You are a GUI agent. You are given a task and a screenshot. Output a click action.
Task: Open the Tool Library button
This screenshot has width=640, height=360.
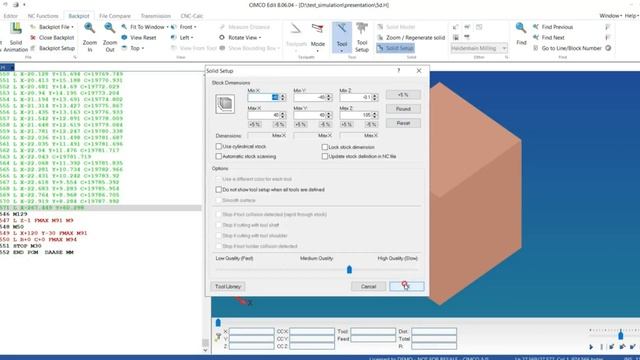(228, 287)
